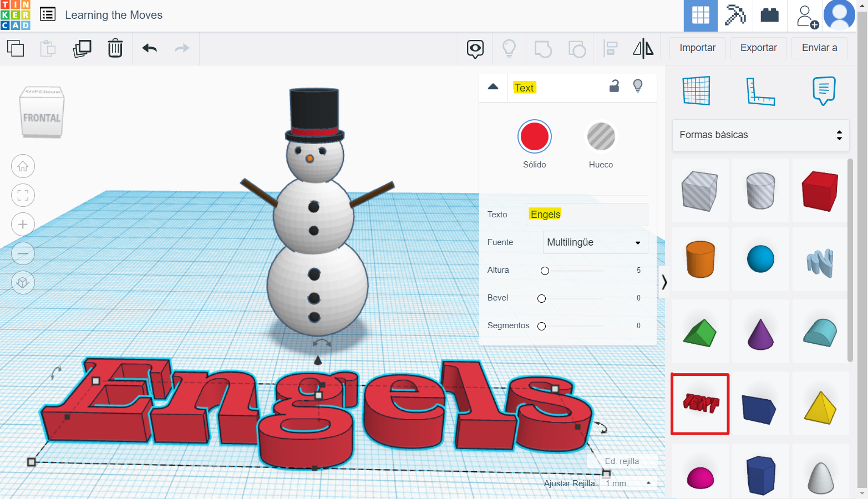Click the Importar button
Screen dimensions: 868x499
(x=698, y=48)
